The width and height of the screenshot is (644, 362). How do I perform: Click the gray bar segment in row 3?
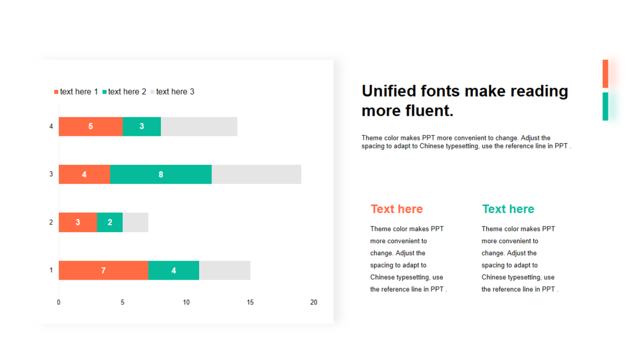click(256, 174)
